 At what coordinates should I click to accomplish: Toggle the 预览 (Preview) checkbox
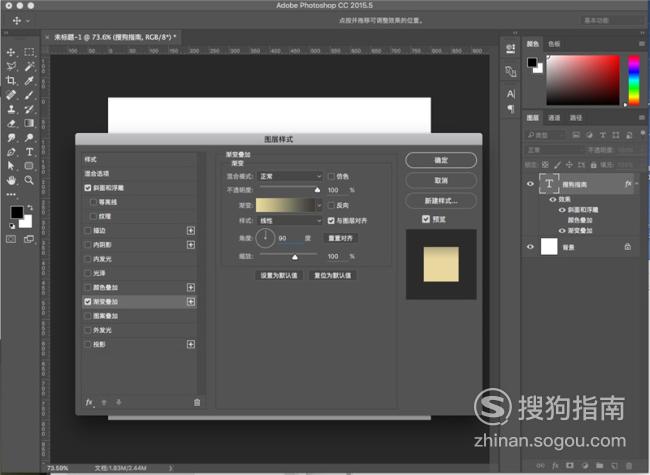(x=426, y=219)
